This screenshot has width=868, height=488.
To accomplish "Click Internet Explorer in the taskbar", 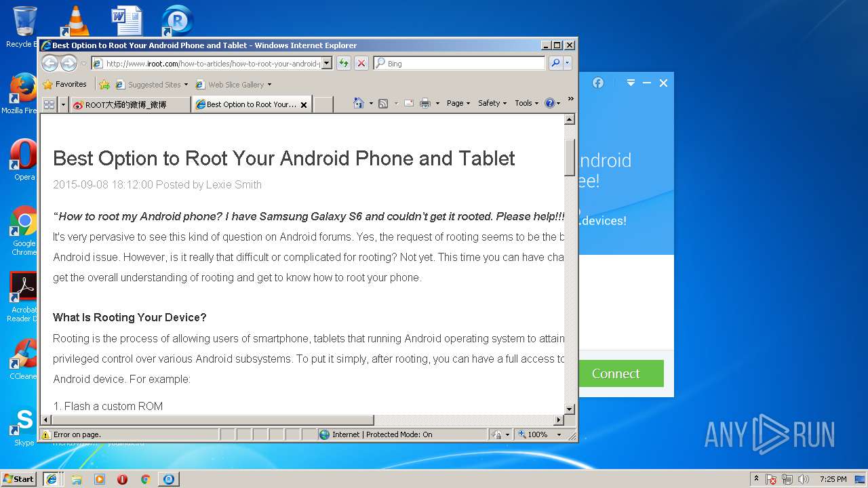I will click(52, 479).
